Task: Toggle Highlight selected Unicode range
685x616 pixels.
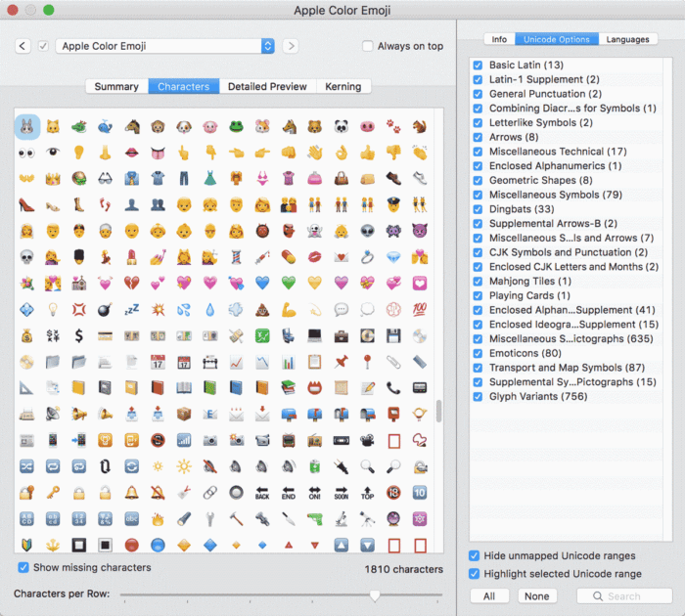Action: pyautogui.click(x=474, y=574)
